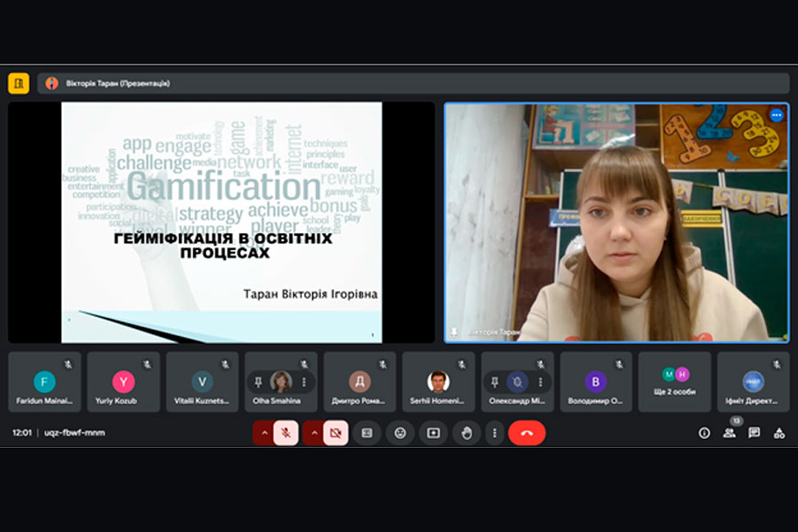
Task: Turn on the camera button
Action: 335,433
